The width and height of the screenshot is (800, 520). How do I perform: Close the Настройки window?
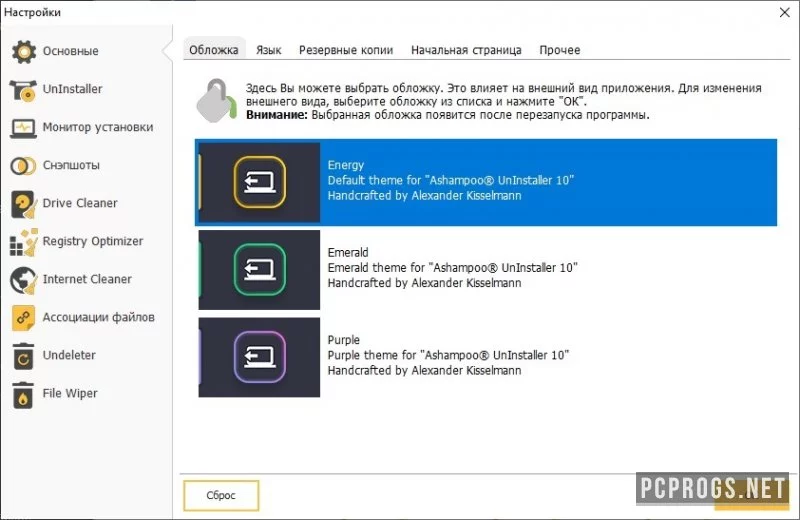[x=785, y=12]
